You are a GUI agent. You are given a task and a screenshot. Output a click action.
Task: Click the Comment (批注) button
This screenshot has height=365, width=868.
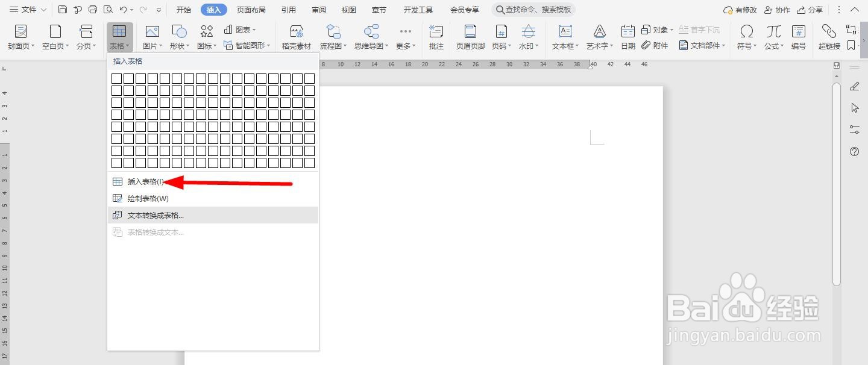click(436, 37)
